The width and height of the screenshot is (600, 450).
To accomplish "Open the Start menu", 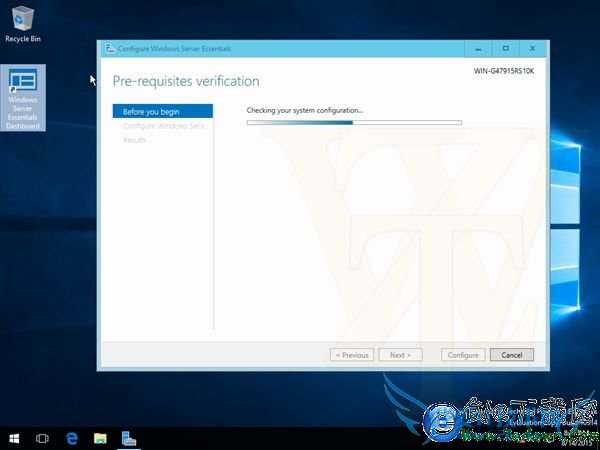I will click(x=14, y=438).
